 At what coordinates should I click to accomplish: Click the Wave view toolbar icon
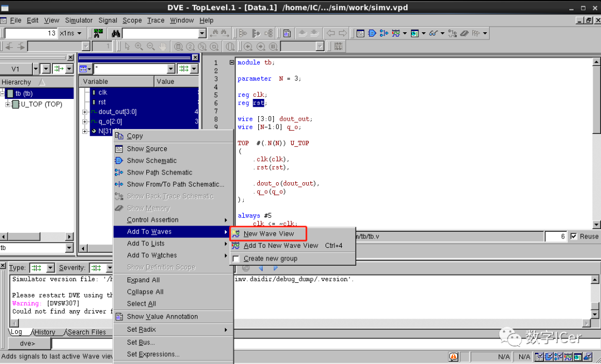396,33
